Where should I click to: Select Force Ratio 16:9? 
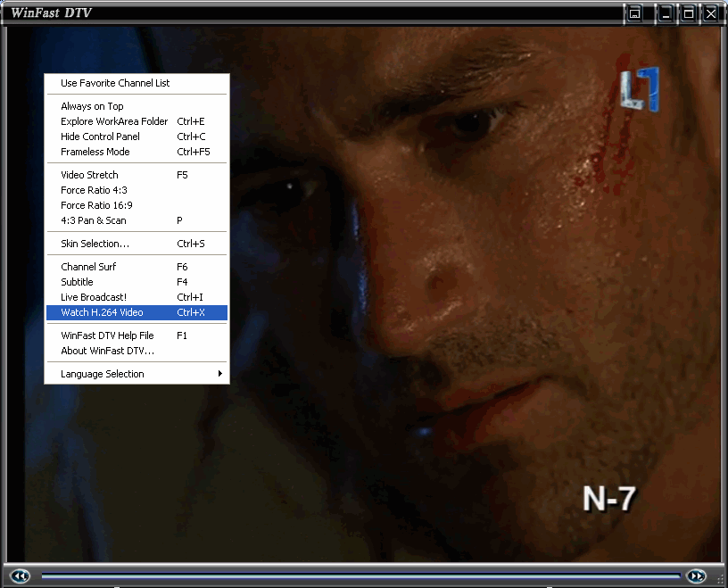click(137, 205)
